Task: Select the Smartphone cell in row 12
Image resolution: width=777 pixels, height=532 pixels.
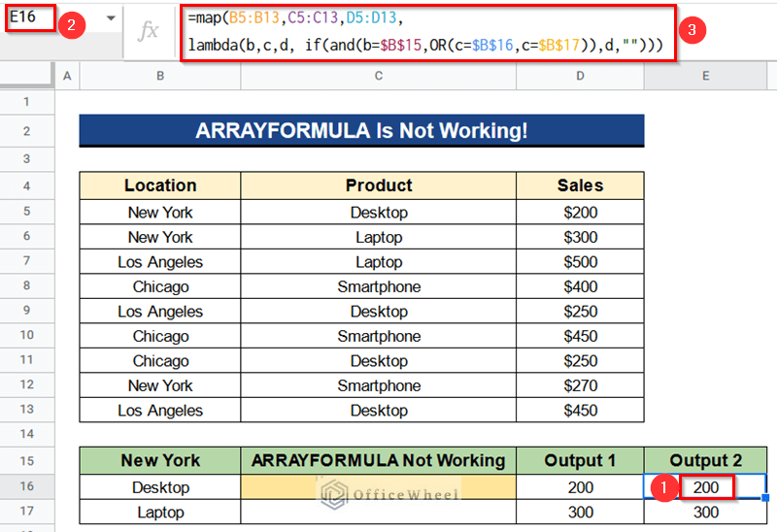Action: 379,385
